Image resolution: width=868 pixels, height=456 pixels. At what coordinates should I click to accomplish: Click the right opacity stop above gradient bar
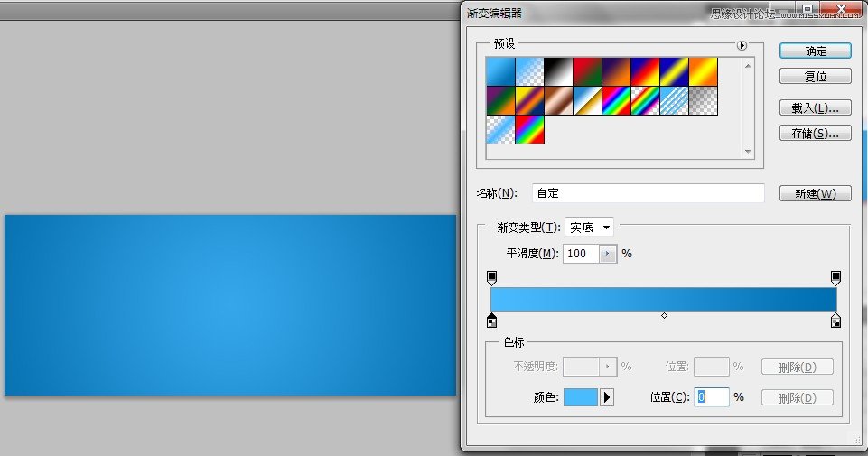[x=835, y=277]
